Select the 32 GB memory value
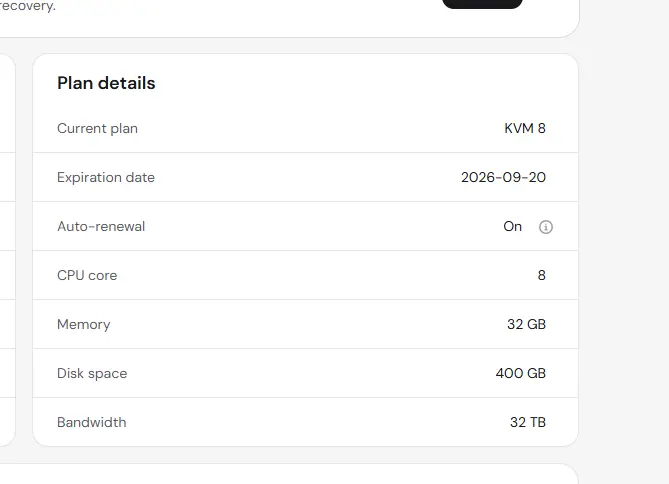This screenshot has width=669, height=484. tap(526, 325)
